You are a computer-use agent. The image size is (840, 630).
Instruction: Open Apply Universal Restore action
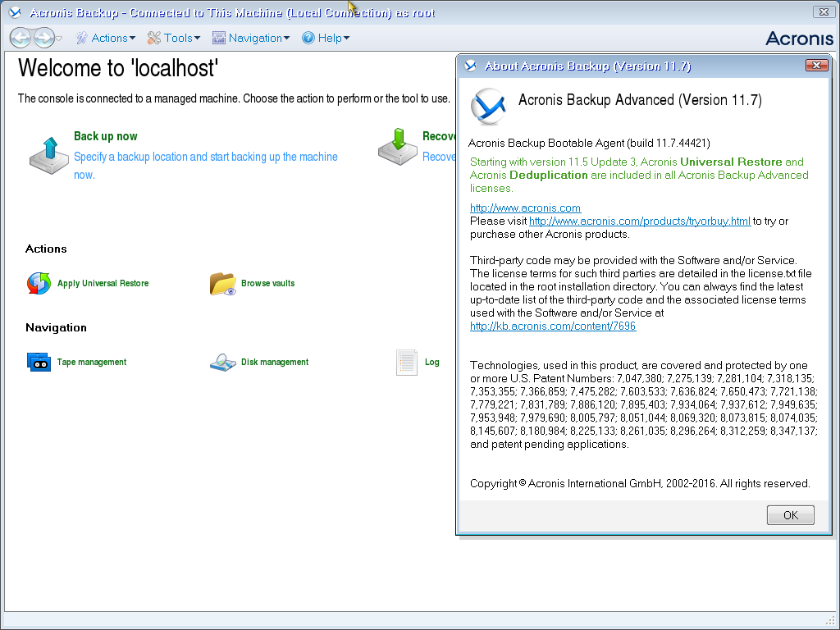coord(103,283)
